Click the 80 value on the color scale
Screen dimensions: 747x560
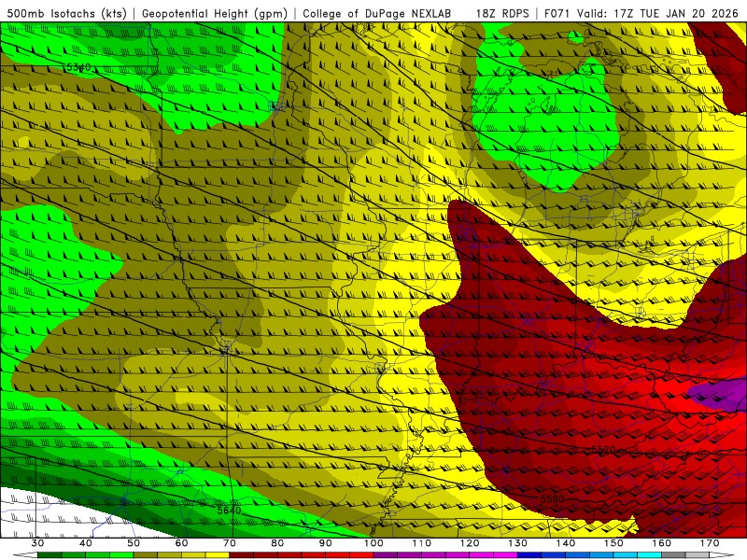pyautogui.click(x=277, y=543)
